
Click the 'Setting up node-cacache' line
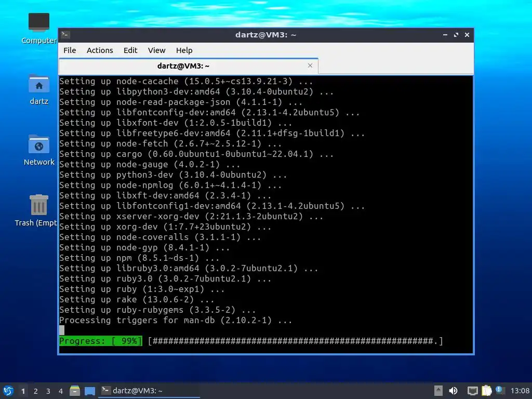coord(186,81)
